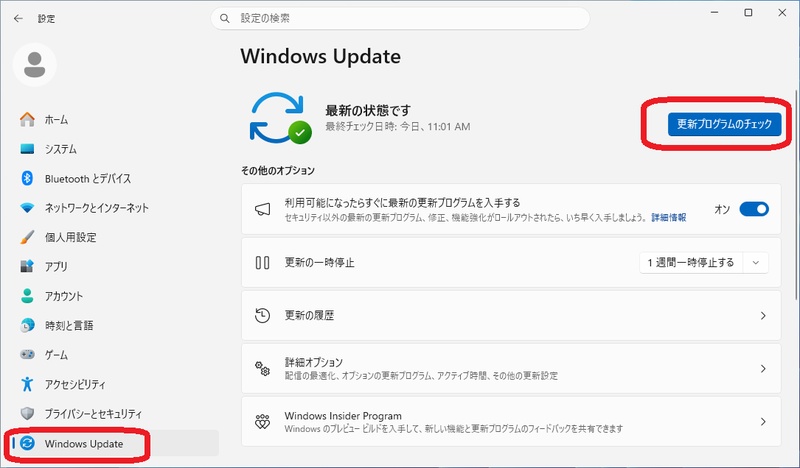Select Windows Update in sidebar
The height and width of the screenshot is (468, 800).
[115, 443]
